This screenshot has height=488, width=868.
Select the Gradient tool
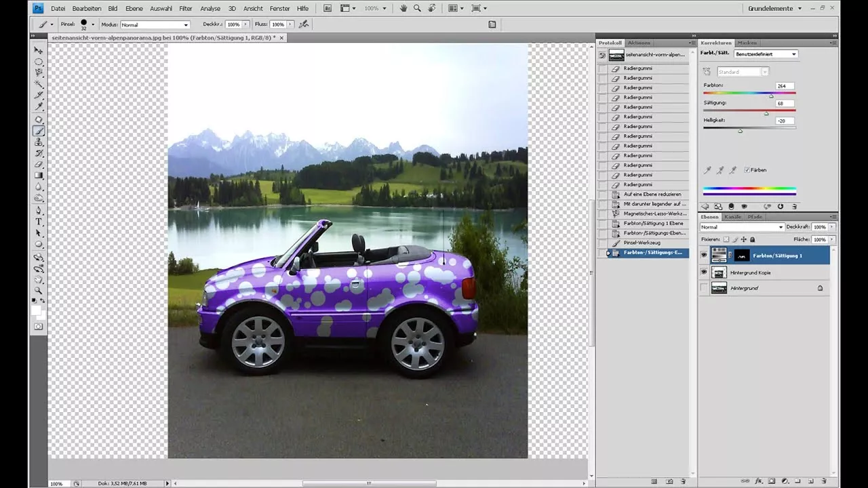39,175
